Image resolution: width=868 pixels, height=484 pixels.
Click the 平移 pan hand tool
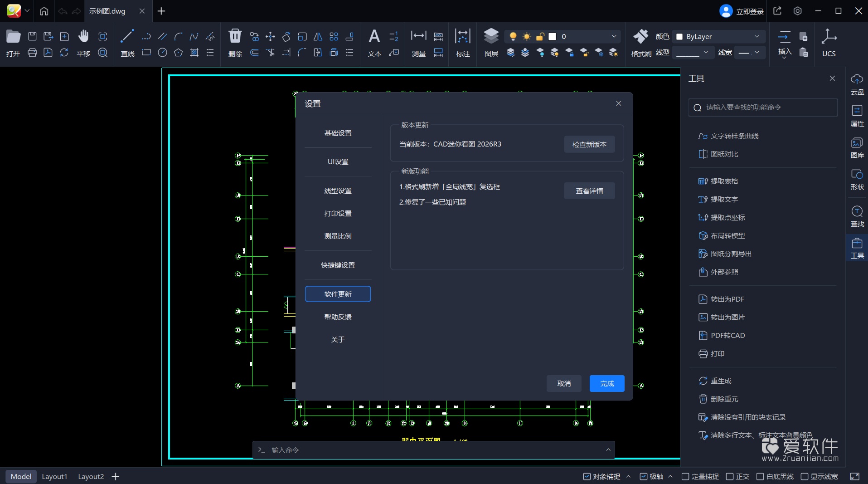point(83,37)
